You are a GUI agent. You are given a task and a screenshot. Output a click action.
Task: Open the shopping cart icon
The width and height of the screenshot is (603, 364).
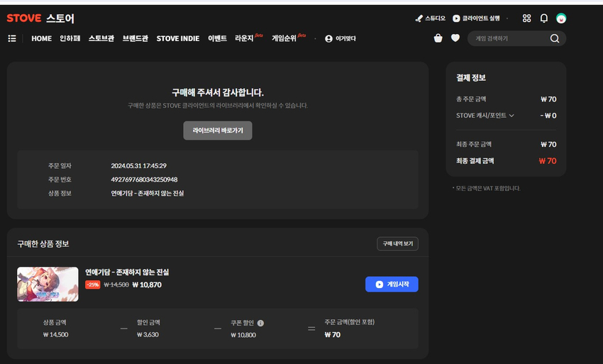[x=438, y=38]
